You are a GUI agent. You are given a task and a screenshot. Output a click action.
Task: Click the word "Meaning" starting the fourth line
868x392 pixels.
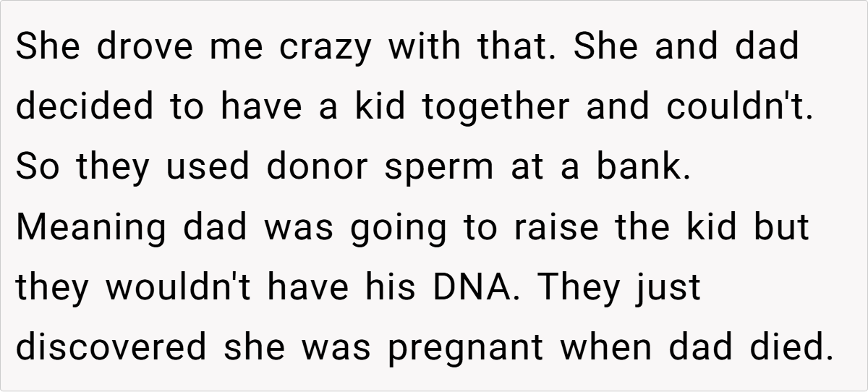click(91, 229)
